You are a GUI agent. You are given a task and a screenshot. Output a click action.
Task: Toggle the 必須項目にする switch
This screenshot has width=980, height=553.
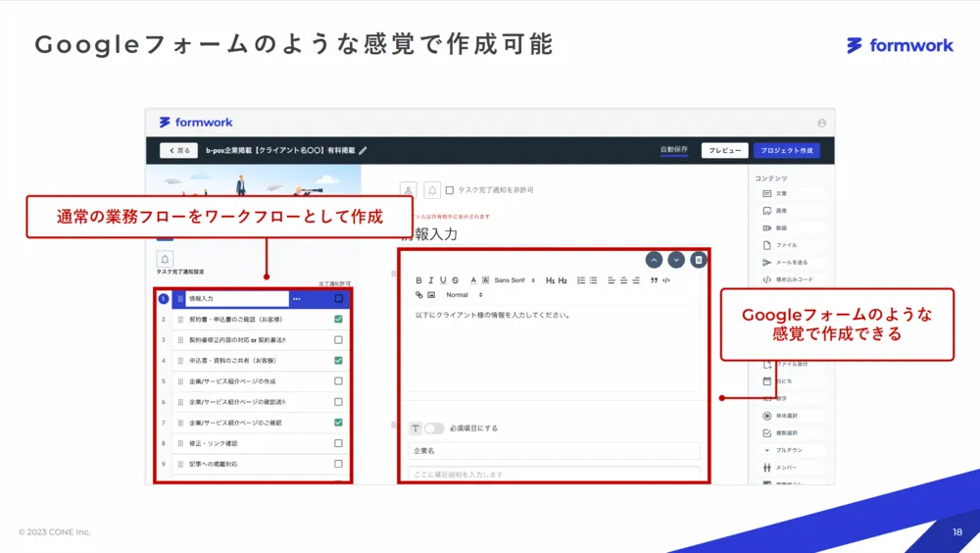pos(433,428)
